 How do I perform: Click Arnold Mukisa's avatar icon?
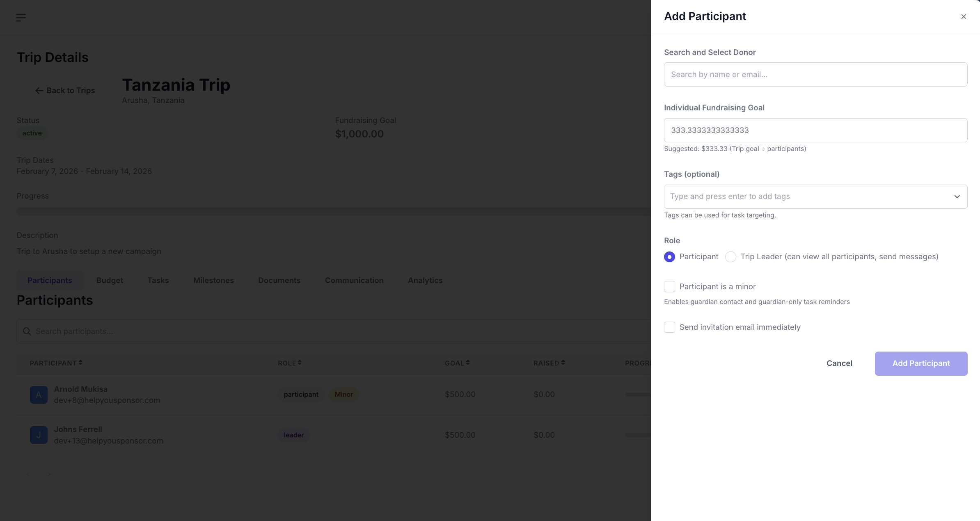tap(39, 395)
